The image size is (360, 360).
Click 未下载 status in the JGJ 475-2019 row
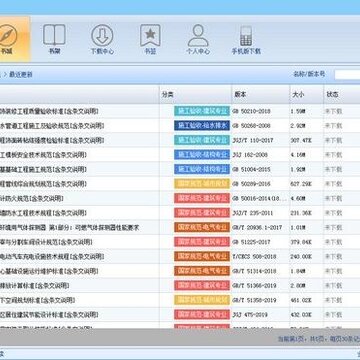coord(333,315)
